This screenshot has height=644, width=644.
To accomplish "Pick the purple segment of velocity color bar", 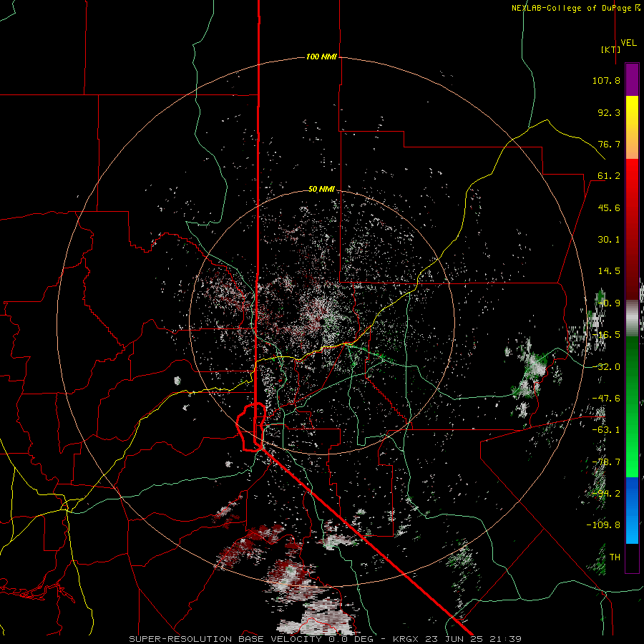I will pos(632,79).
